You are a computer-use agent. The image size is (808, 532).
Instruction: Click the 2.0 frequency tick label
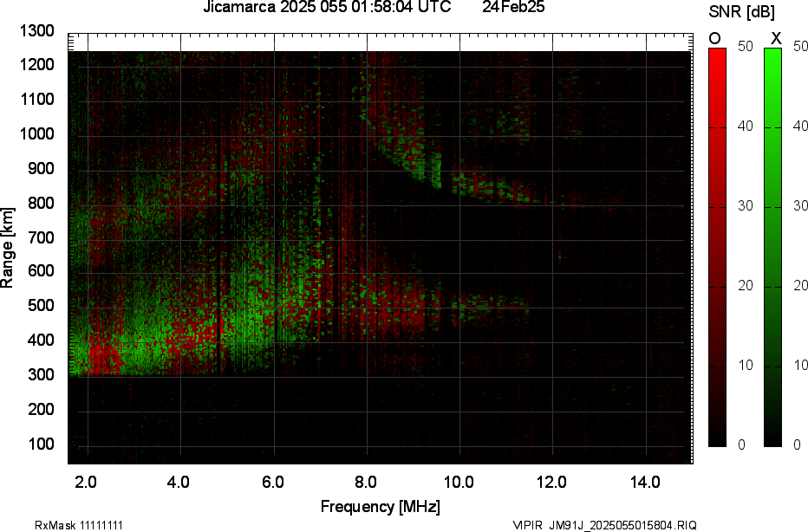(86, 482)
